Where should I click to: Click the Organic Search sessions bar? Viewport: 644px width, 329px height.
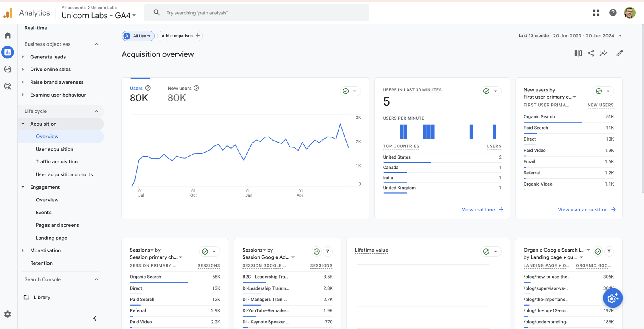click(159, 282)
